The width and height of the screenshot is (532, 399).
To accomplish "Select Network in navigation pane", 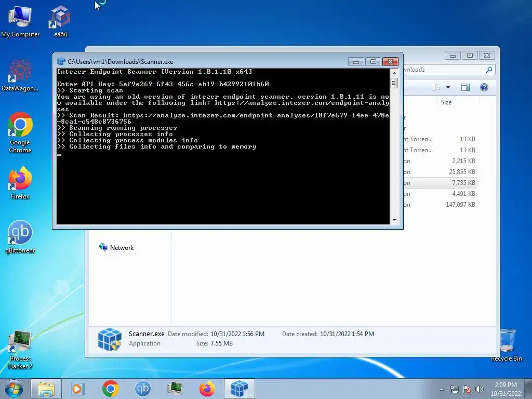I will coord(116,247).
